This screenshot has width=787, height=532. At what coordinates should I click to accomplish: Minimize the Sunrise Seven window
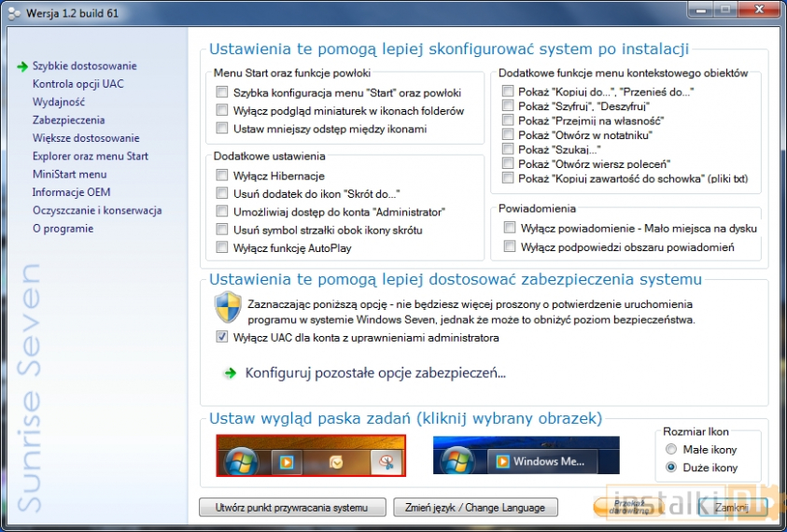[701, 9]
